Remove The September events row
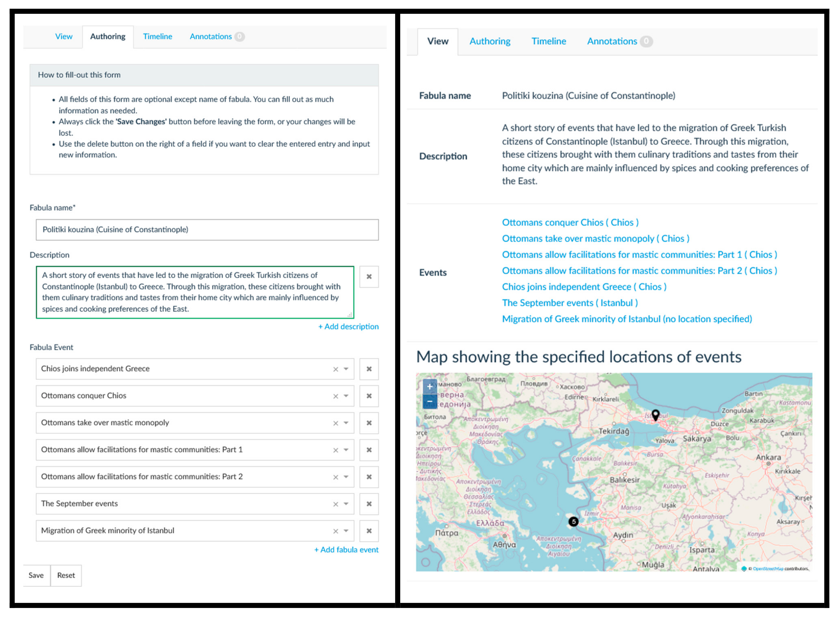Image resolution: width=840 pixels, height=617 pixels. coord(369,504)
